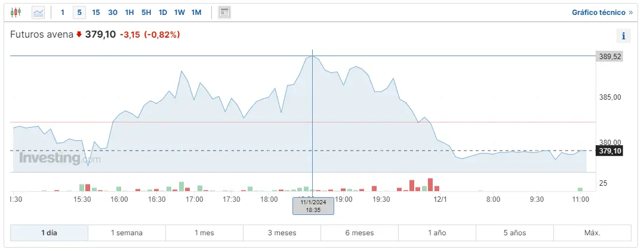This screenshot has height=252, width=644.
Task: Click the 389,52 crosshair price label
Action: [x=609, y=56]
